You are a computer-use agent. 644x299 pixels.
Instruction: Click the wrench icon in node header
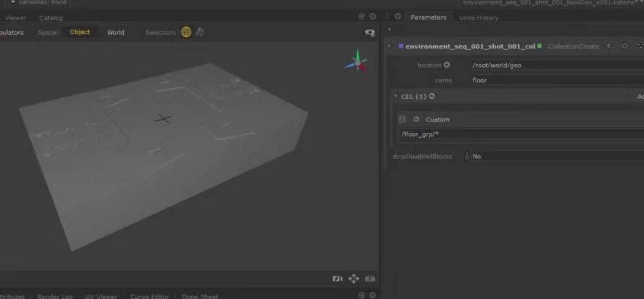click(625, 46)
